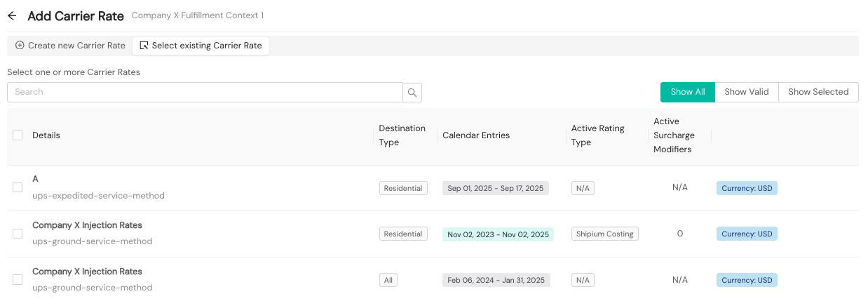Click the Destination Type column header
Screen dimensions: 868x301
[x=402, y=135]
